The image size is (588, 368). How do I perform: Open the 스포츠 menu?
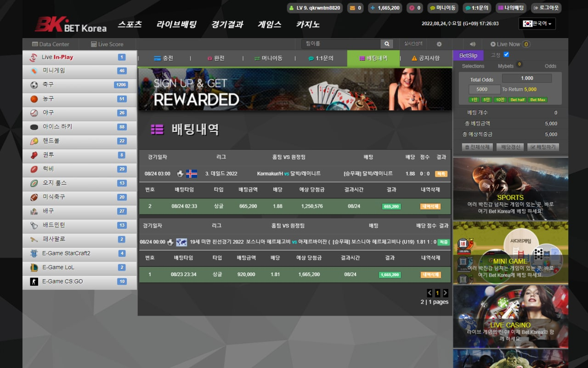coord(130,24)
